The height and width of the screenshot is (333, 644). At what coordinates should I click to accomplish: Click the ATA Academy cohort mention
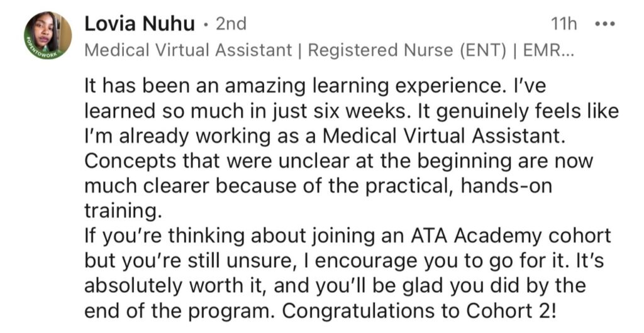tap(511, 236)
